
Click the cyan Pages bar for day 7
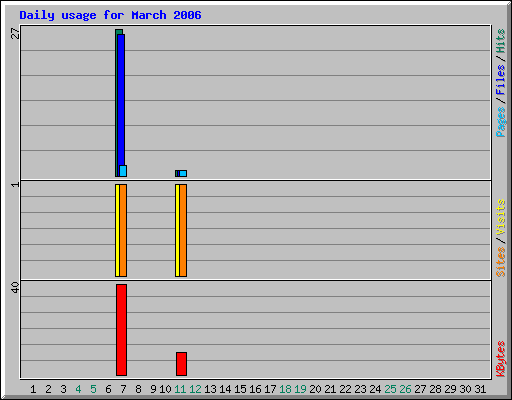pos(123,171)
